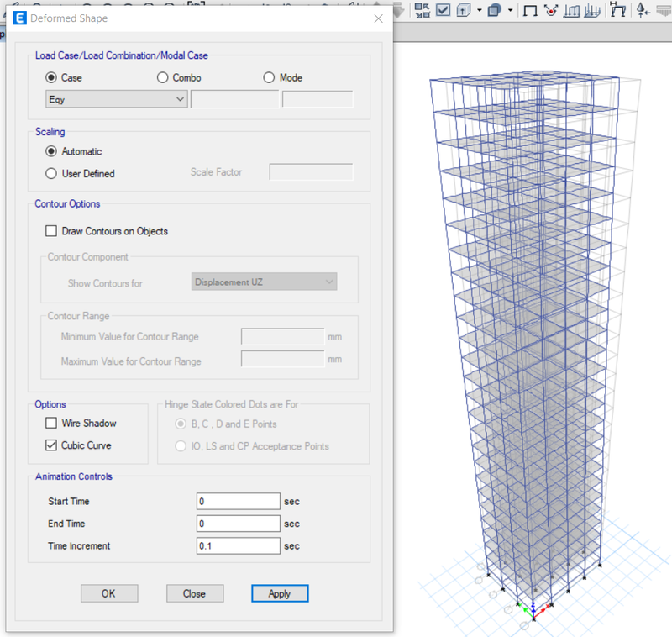Show frame loads diagram icon
Image resolution: width=672 pixels, height=637 pixels.
click(x=572, y=10)
